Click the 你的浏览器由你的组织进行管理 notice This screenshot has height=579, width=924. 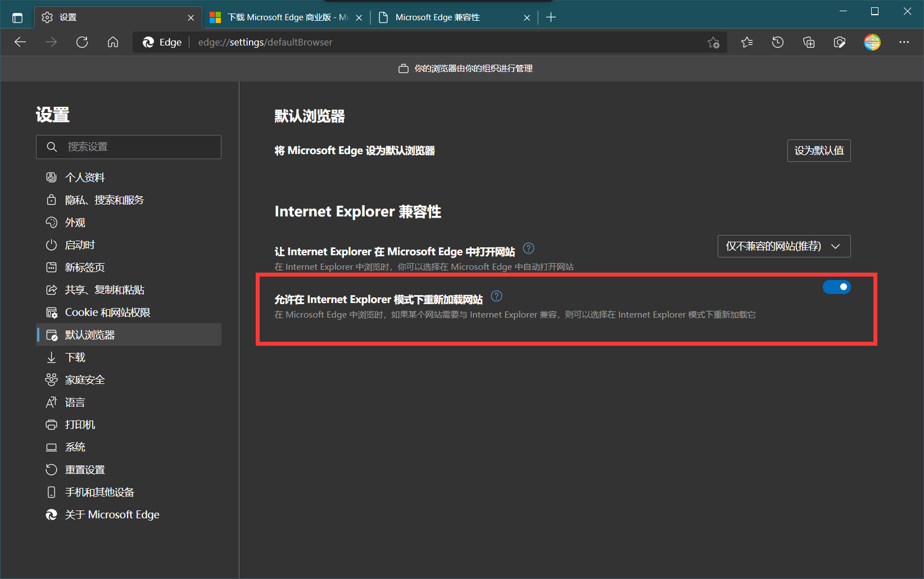pos(465,69)
